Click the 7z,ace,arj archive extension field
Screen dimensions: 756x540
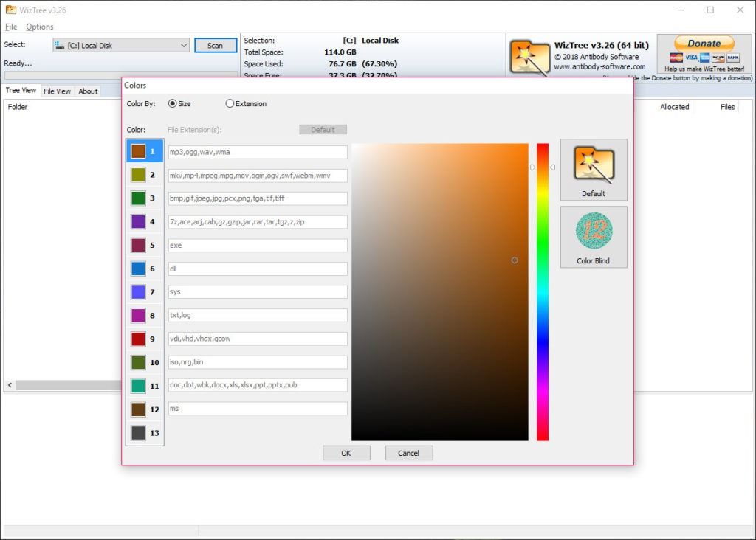pos(258,222)
